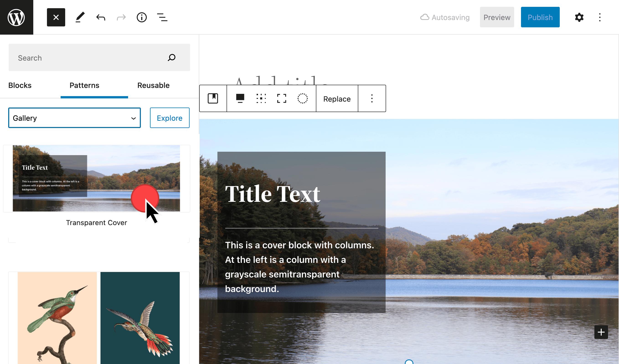Toggle full height for cover block
619x364 pixels.
pos(281,98)
